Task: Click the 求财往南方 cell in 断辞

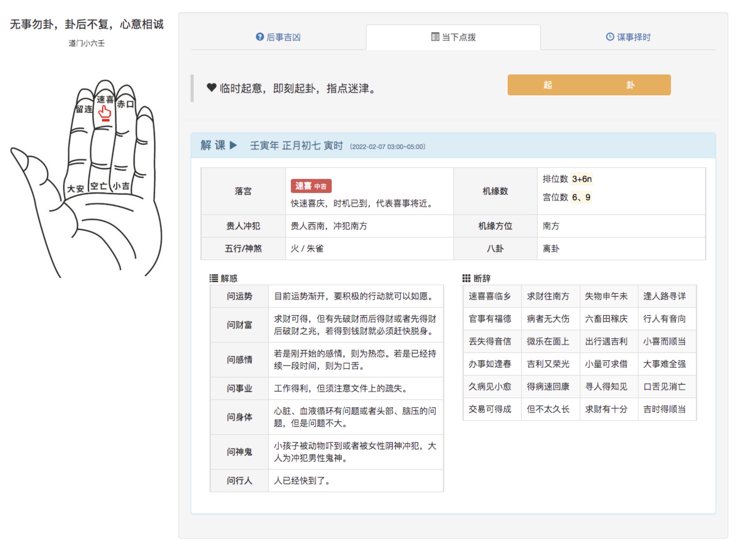Action: (548, 296)
